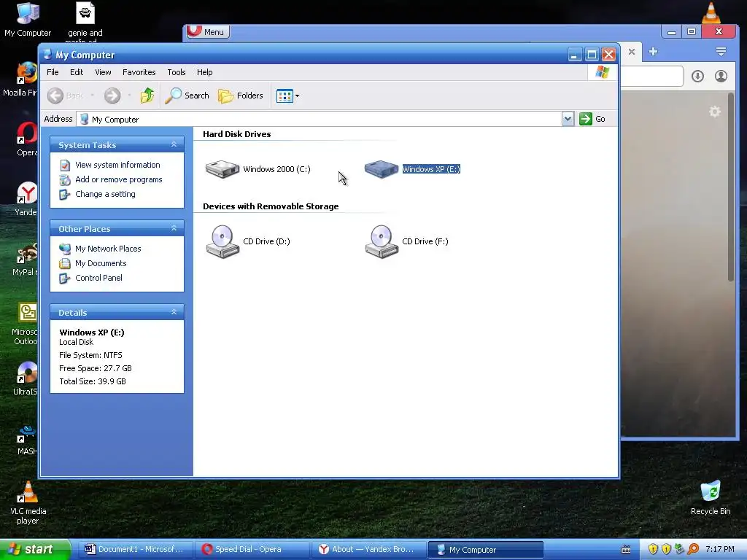Click the My Documents folder icon
This screenshot has height=560, width=747.
click(x=65, y=263)
